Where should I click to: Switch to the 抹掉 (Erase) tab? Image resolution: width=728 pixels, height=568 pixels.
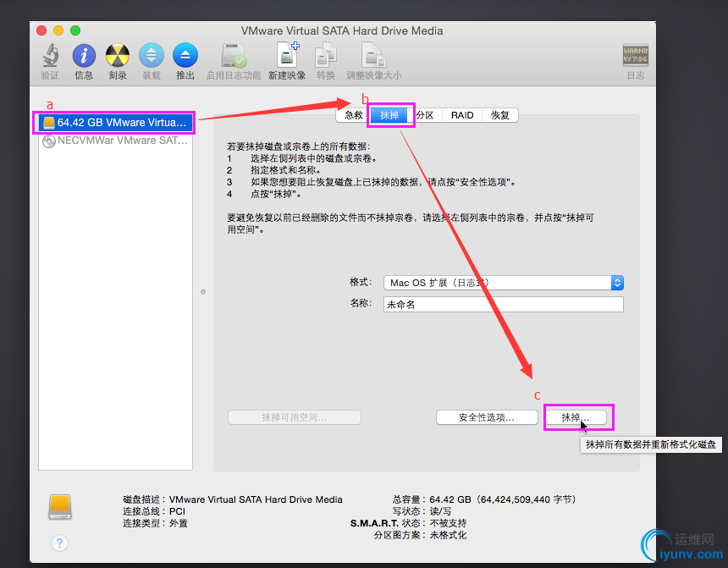[389, 115]
